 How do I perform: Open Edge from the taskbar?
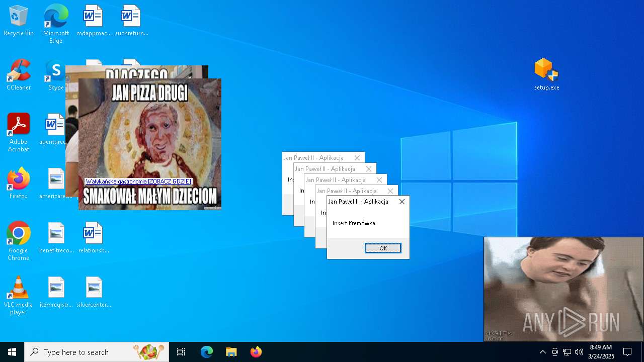click(207, 352)
